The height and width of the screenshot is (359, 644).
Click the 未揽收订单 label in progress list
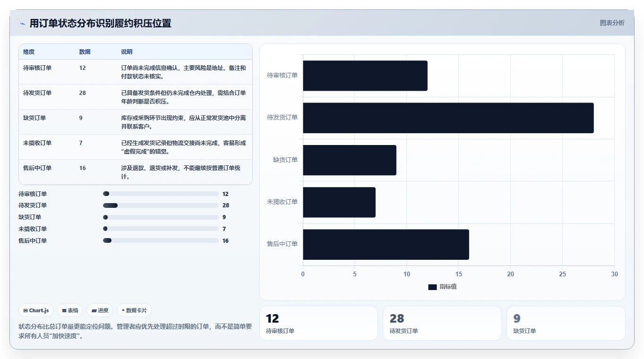33,229
